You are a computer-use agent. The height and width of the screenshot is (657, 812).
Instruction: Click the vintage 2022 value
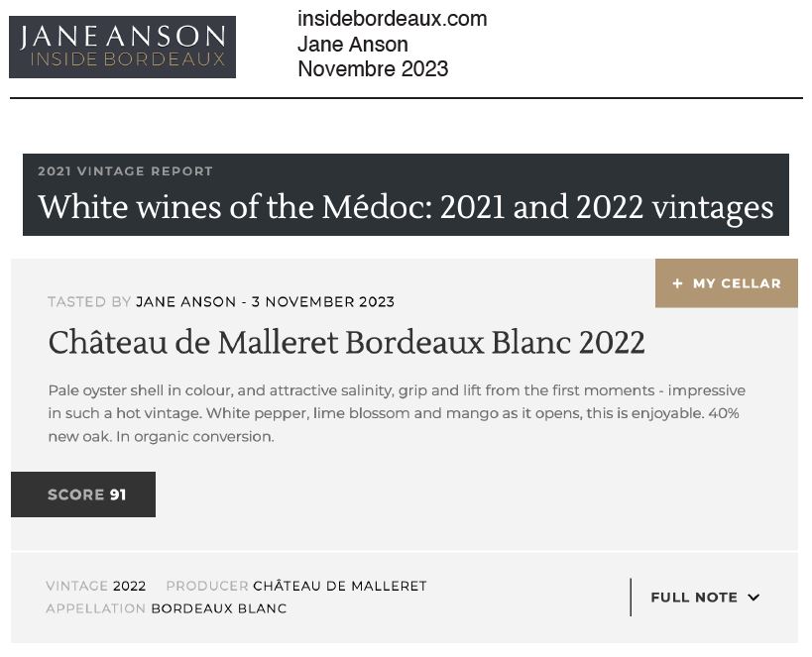point(130,586)
